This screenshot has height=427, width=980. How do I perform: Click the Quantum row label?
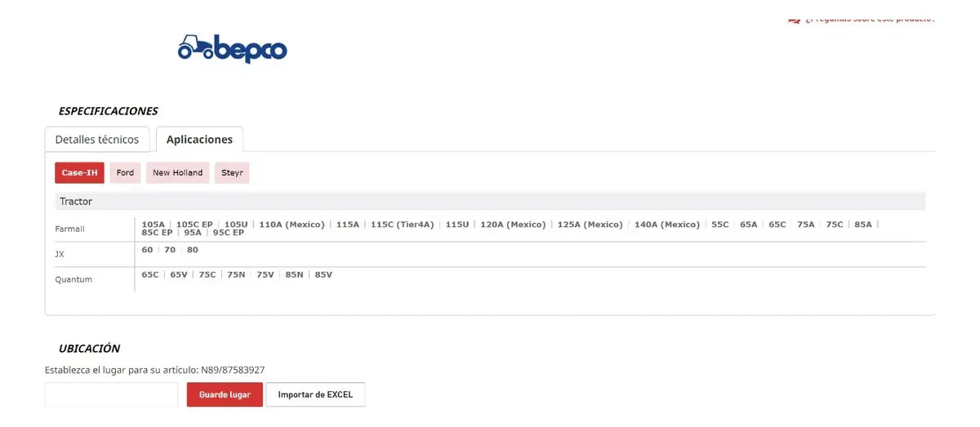click(73, 280)
